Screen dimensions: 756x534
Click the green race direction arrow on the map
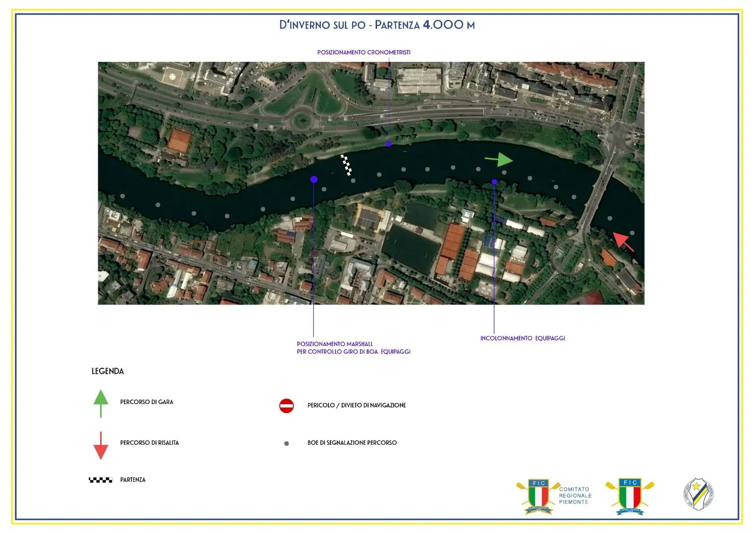pos(500,160)
